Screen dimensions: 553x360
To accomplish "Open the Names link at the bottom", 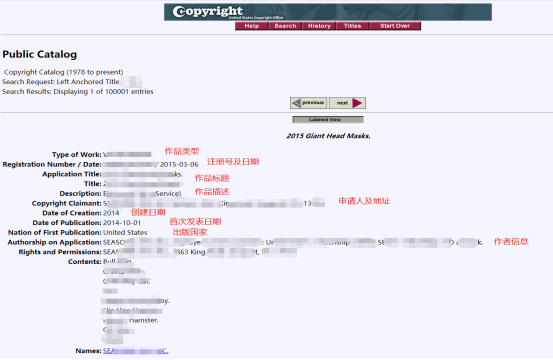I will 135,351.
